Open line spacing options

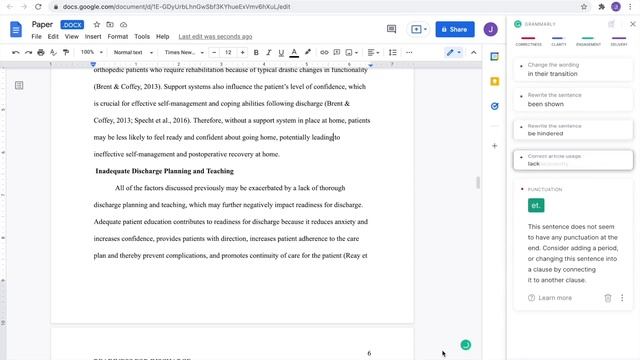pyautogui.click(x=393, y=52)
